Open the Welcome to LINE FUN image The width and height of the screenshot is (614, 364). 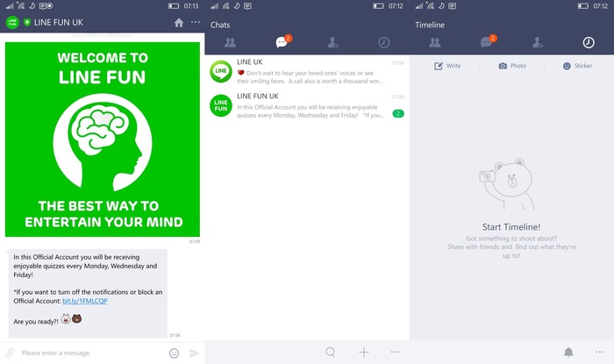[x=103, y=139]
